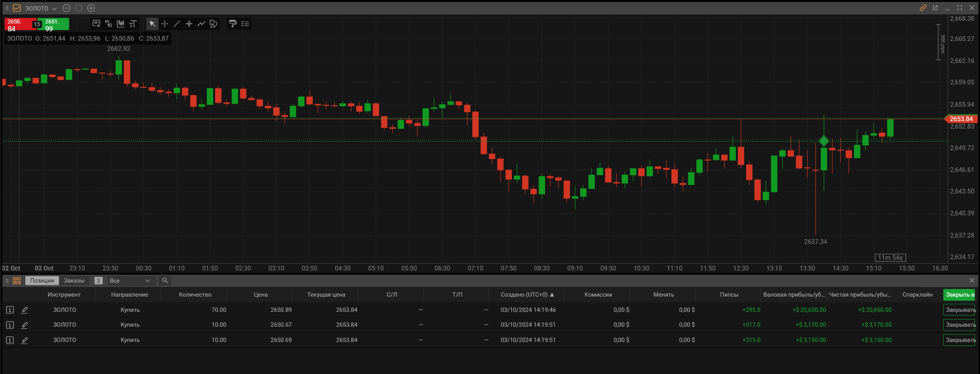Expand the Все filter dropdown
This screenshot has height=374, width=980.
(x=130, y=281)
